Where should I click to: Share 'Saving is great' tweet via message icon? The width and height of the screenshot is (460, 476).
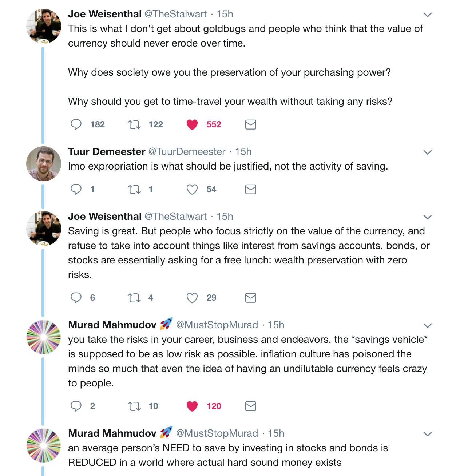click(x=251, y=298)
